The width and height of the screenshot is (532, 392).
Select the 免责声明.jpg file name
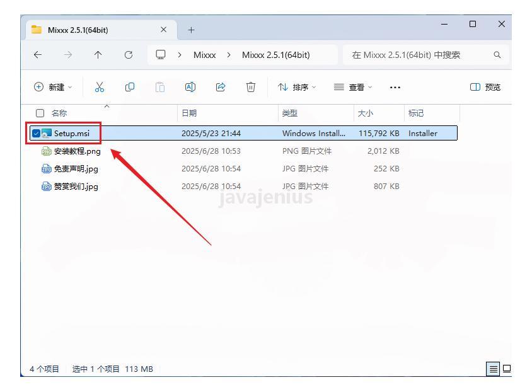76,169
